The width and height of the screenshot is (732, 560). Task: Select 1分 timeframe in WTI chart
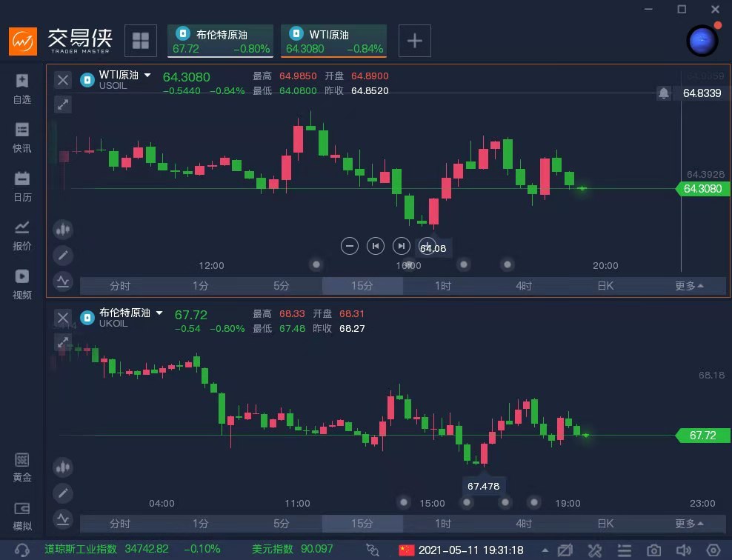tap(201, 286)
